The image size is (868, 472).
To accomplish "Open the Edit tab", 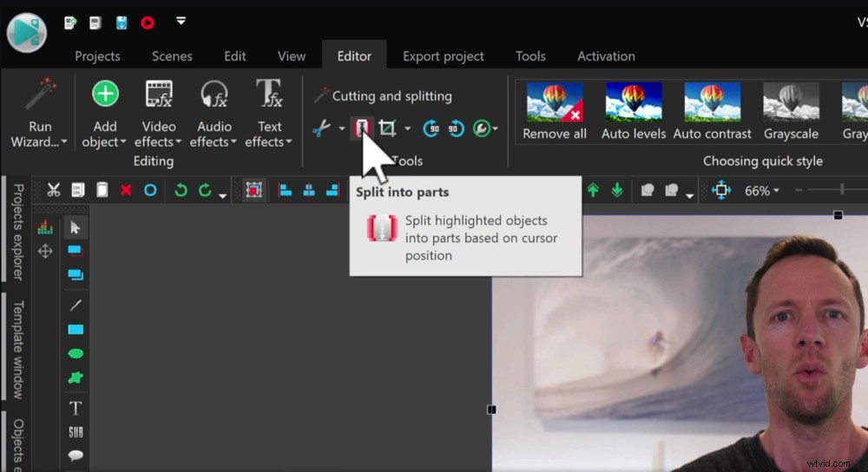I will 234,56.
